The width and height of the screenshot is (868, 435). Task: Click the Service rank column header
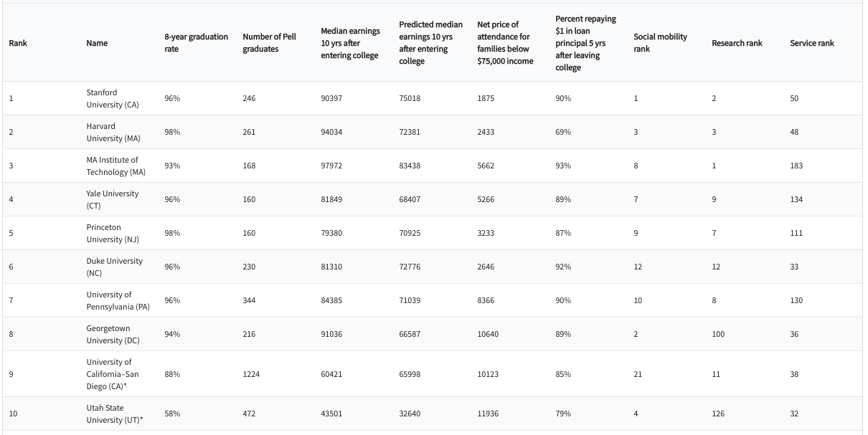tap(812, 43)
